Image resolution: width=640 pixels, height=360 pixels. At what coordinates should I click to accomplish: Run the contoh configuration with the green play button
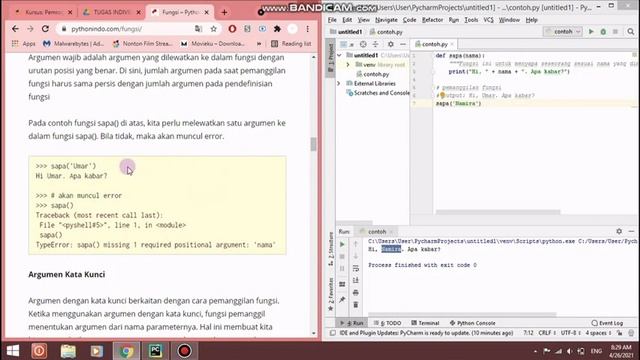point(591,31)
